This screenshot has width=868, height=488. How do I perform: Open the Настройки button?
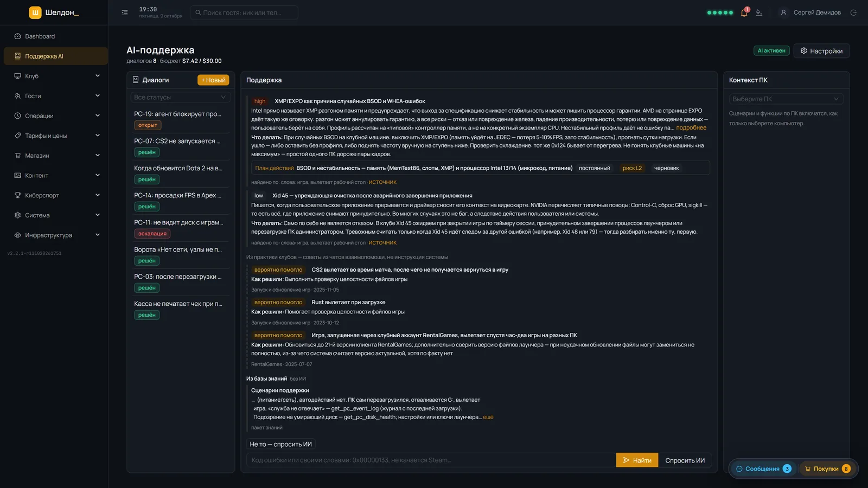coord(821,51)
